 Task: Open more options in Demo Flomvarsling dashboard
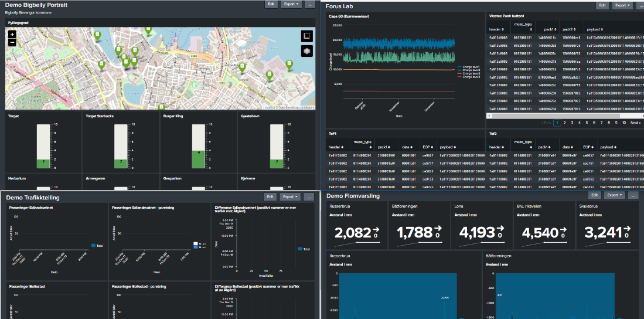(634, 195)
